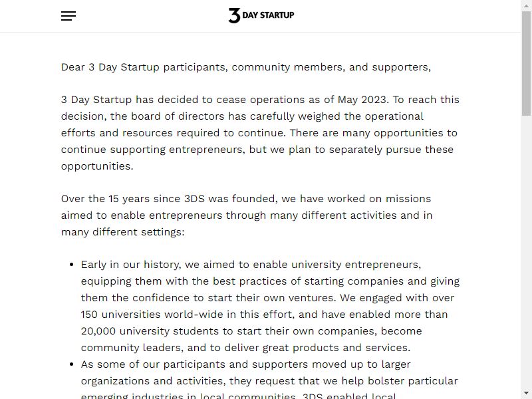Click the vertical scrollbar thumb
This screenshot has height=399, width=532.
coord(526,64)
